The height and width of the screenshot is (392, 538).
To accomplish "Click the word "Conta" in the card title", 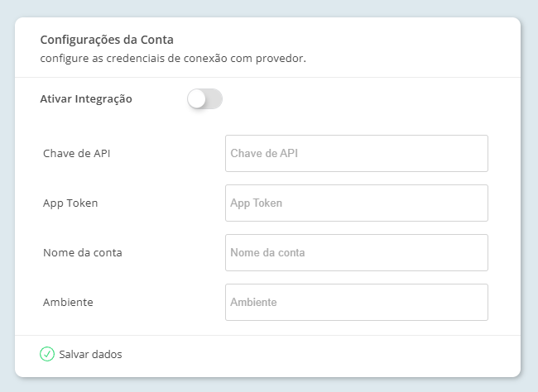I will tap(157, 39).
